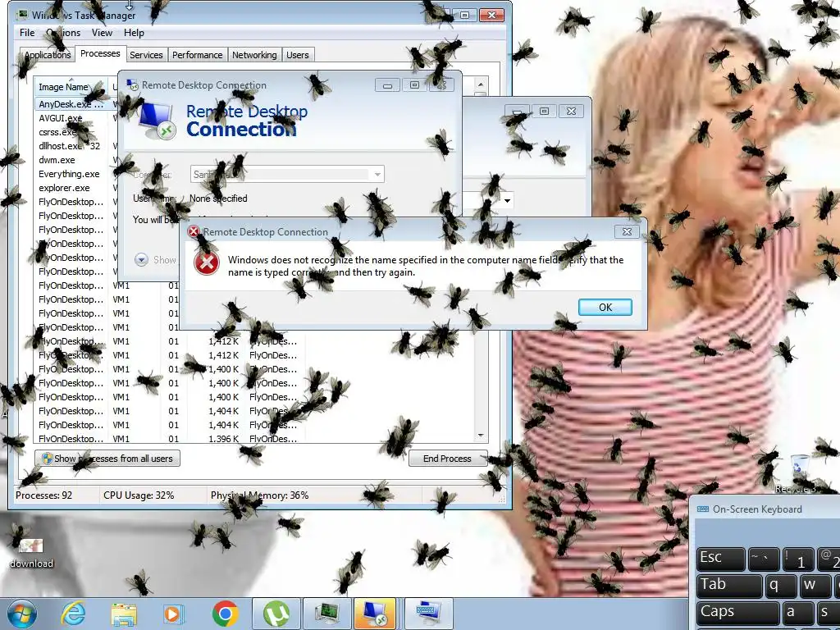Launch Internet Explorer from taskbar
The image size is (840, 630).
[73, 614]
